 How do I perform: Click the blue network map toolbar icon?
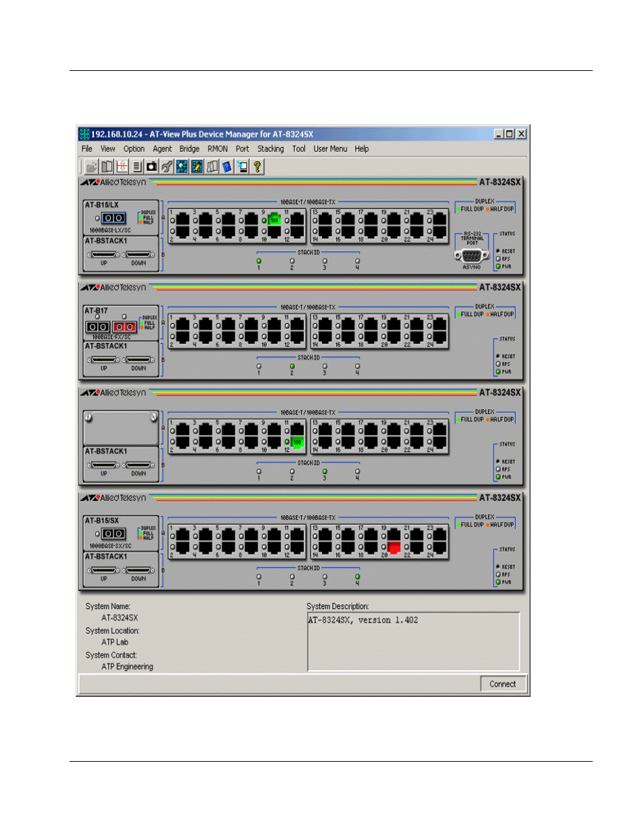pyautogui.click(x=182, y=166)
